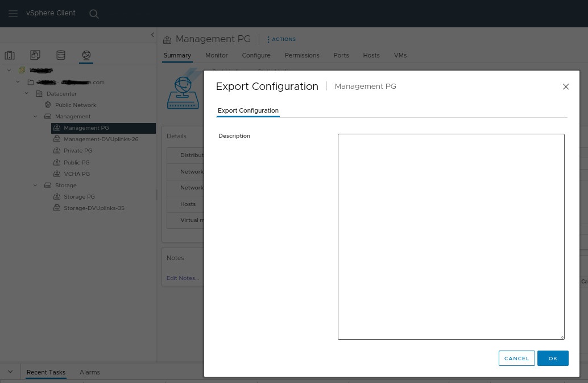The width and height of the screenshot is (588, 383).
Task: Open the Alarms tab
Action: click(89, 372)
